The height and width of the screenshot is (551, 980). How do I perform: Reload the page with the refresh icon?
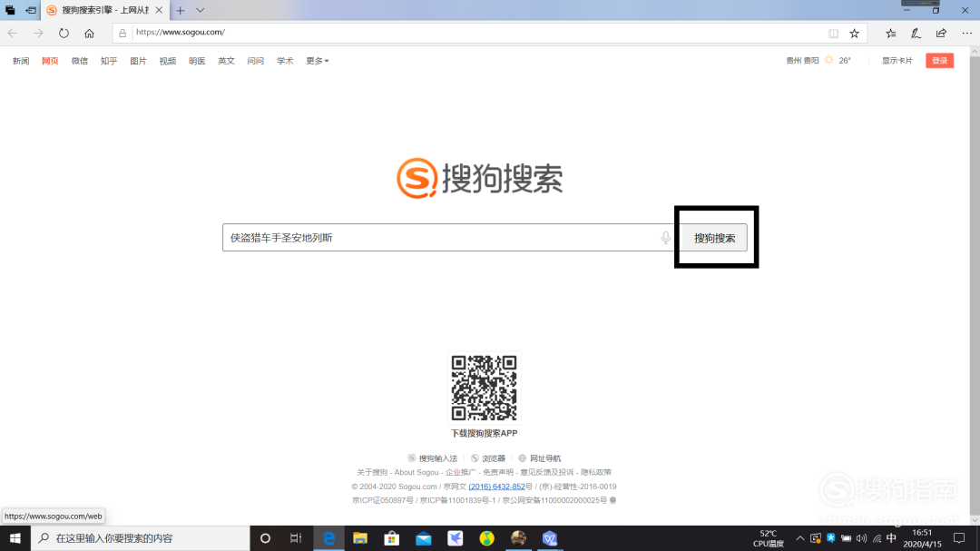tap(64, 34)
